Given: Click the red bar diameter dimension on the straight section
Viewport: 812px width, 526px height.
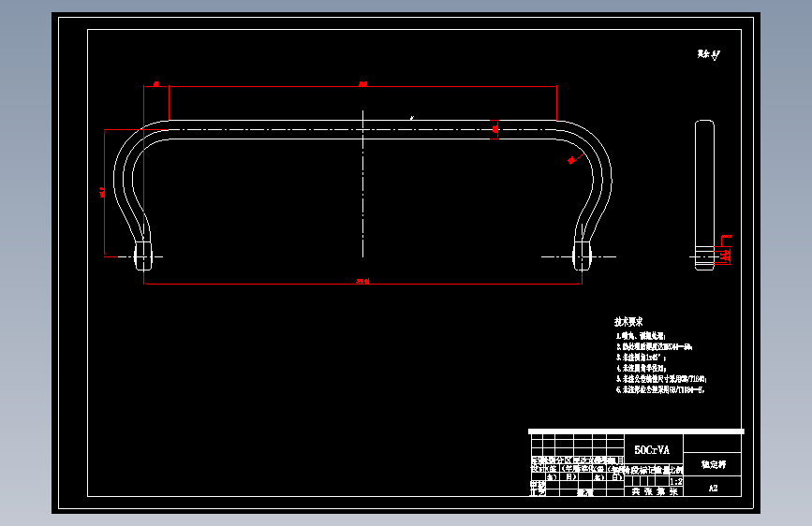Looking at the screenshot, I should [x=495, y=129].
